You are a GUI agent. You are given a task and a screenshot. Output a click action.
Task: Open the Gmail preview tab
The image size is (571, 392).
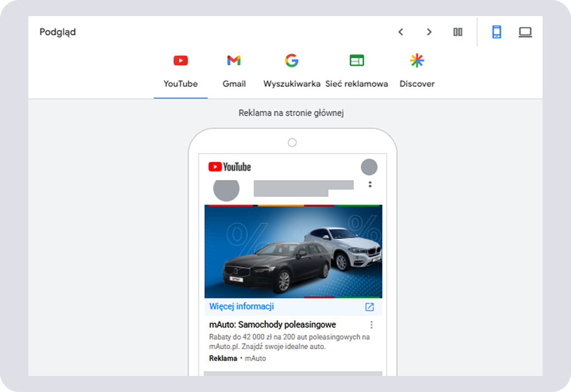coord(234,71)
